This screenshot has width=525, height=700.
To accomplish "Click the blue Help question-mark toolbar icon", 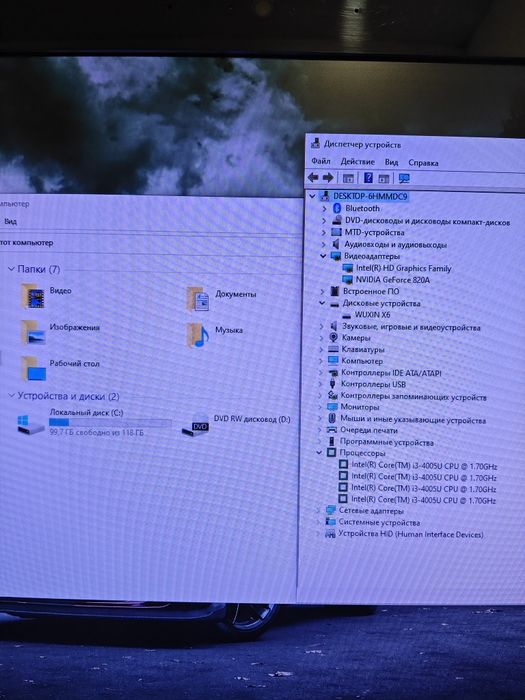I will coord(368,178).
